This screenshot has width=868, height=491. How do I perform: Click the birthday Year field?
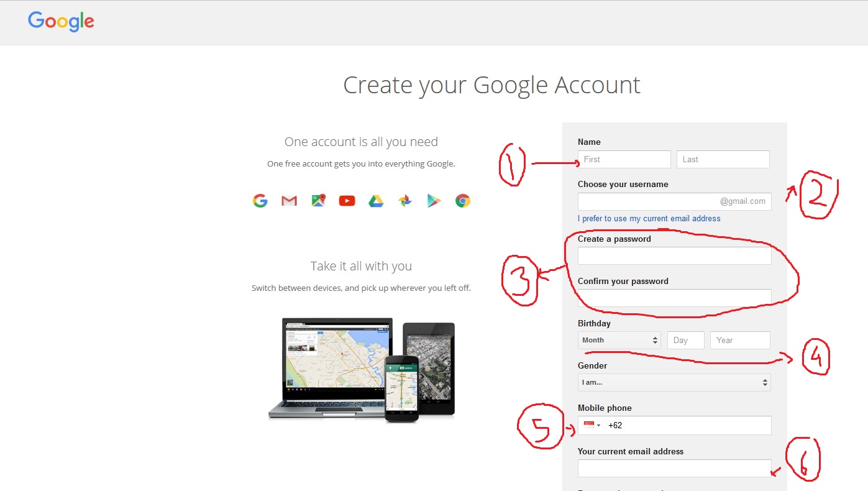click(740, 340)
